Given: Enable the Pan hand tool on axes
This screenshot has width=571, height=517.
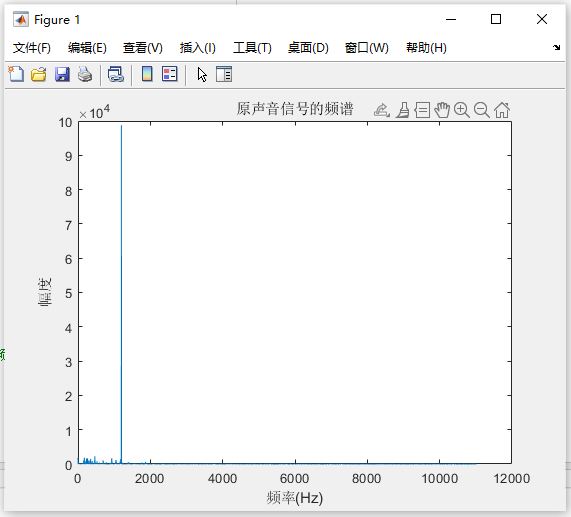Looking at the screenshot, I should click(x=442, y=110).
